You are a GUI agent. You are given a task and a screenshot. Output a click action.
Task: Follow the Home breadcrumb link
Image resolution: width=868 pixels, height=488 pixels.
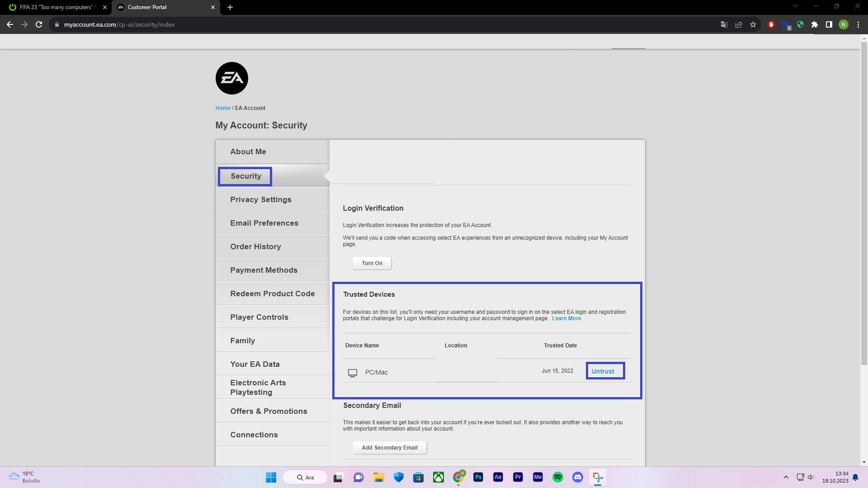pyautogui.click(x=223, y=108)
